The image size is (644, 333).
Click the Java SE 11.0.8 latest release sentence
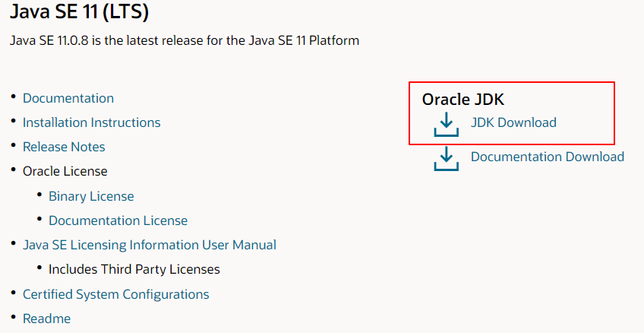pyautogui.click(x=185, y=40)
